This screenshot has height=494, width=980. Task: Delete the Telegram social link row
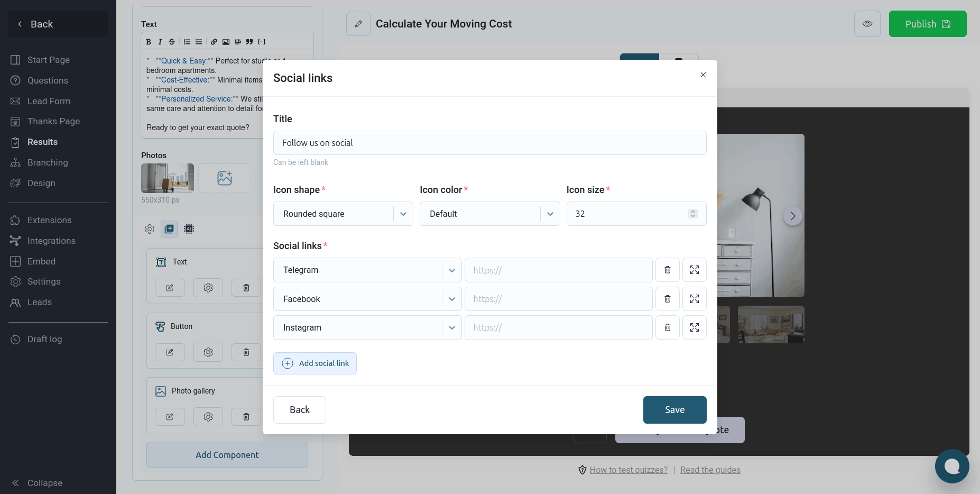coord(668,270)
